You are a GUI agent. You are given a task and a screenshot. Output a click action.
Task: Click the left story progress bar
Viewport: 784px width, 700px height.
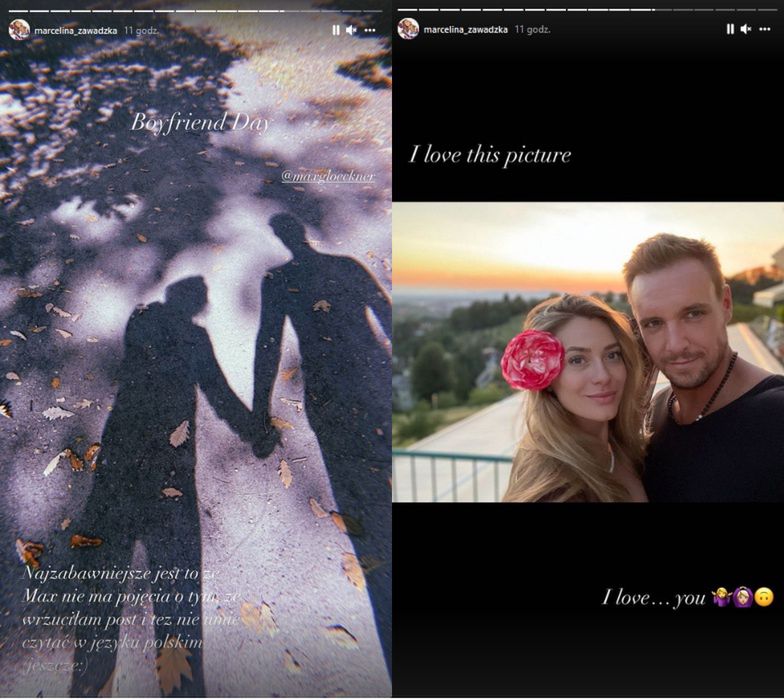coord(196,10)
